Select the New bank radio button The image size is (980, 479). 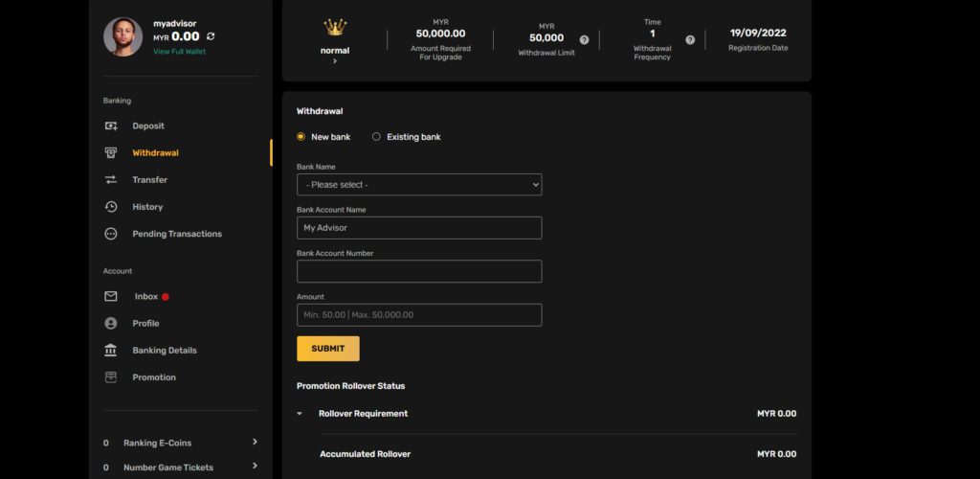(301, 136)
